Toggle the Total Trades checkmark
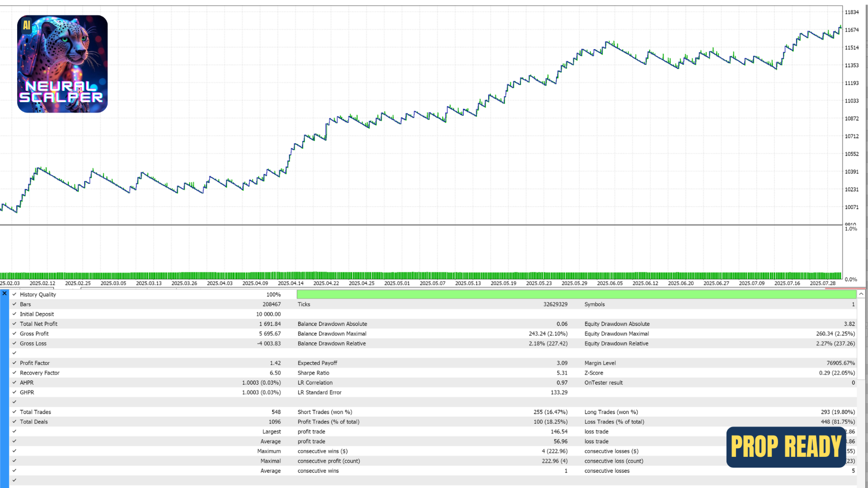Viewport: 868px width, 488px height. coord(14,412)
